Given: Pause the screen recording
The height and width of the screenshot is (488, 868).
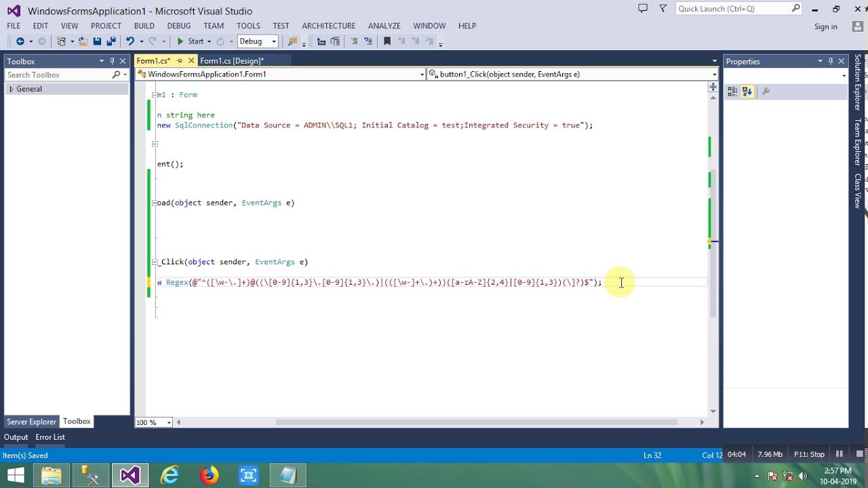Looking at the screenshot, I should [840, 454].
